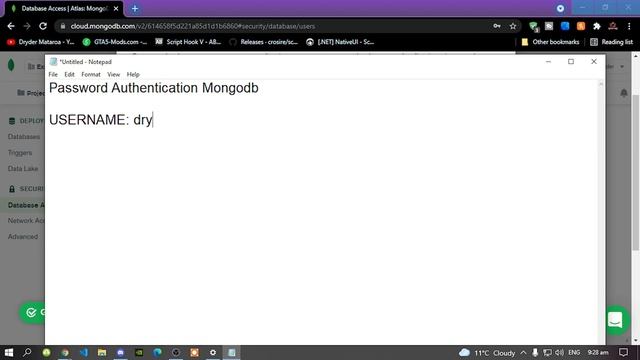Open the Chrome three-dot menu
Image resolution: width=640 pixels, height=360 pixels.
point(629,26)
